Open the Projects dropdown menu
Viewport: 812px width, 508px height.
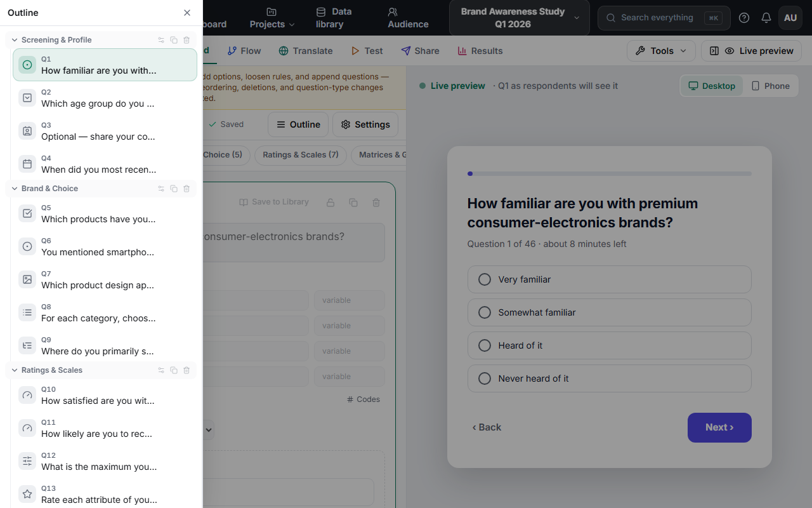pyautogui.click(x=272, y=18)
